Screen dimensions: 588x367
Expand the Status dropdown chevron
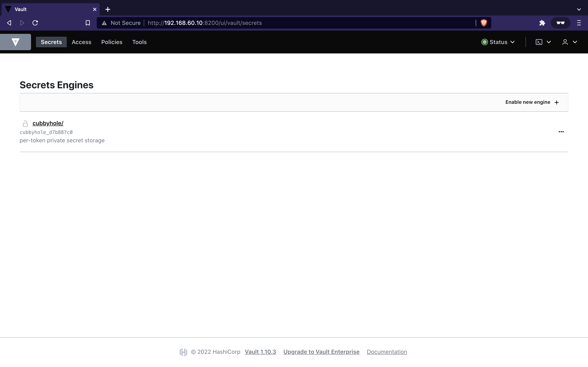(x=513, y=42)
